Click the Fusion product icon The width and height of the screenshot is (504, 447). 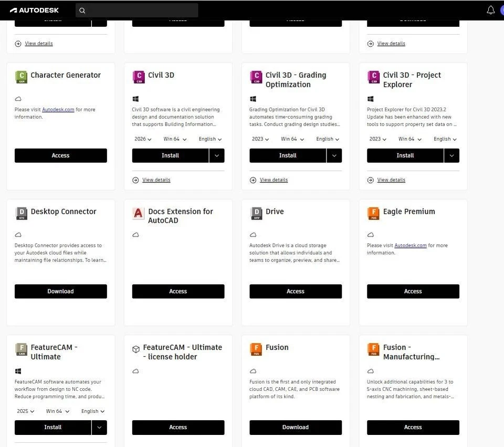click(x=256, y=348)
